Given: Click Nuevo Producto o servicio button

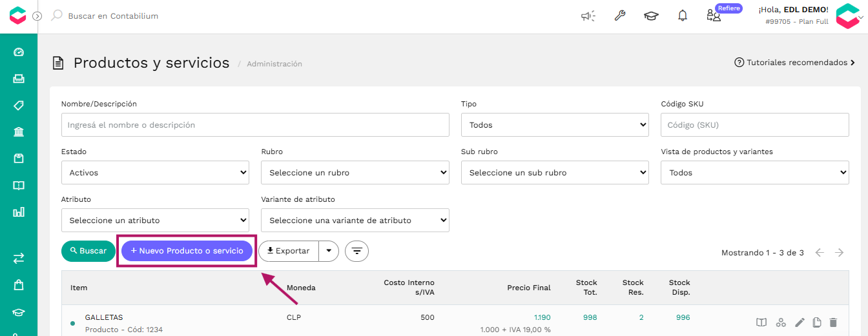Looking at the screenshot, I should pyautogui.click(x=187, y=251).
